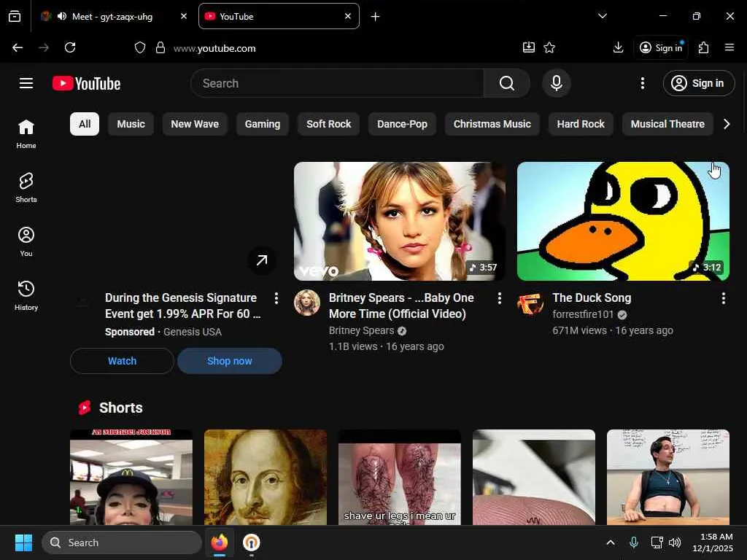Viewport: 747px width, 560px height.
Task: Open options for Genesis sponsored ad
Action: click(x=276, y=298)
